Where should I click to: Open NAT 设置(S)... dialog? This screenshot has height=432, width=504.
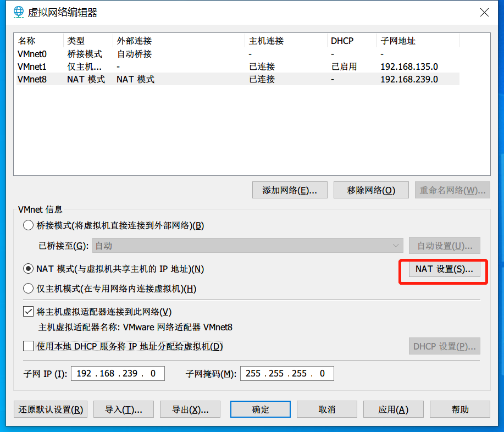click(445, 269)
